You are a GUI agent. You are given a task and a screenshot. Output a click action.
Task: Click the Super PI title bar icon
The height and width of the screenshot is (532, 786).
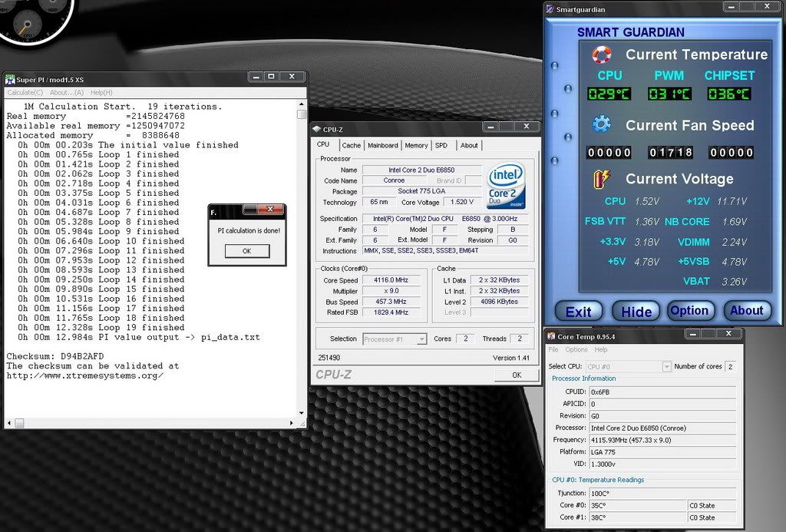pos(10,79)
